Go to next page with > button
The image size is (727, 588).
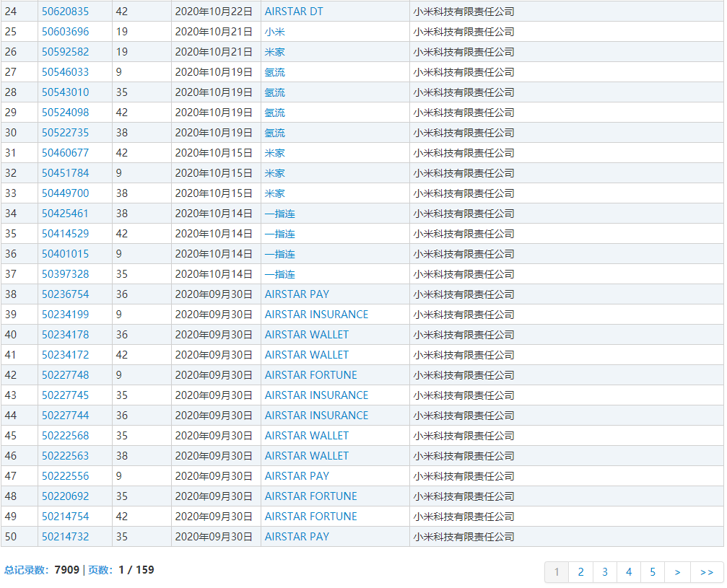point(677,572)
